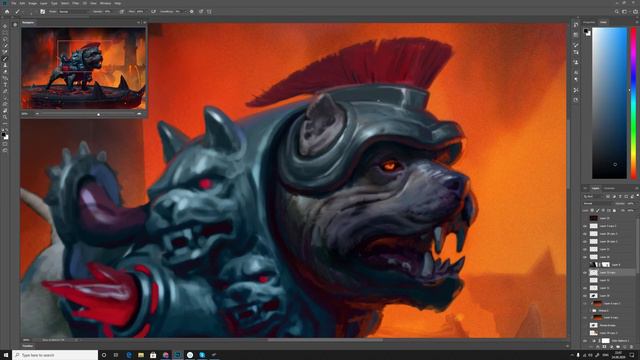Open the Brush Settings panel icon
This screenshot has width=640, height=360.
[x=42, y=11]
